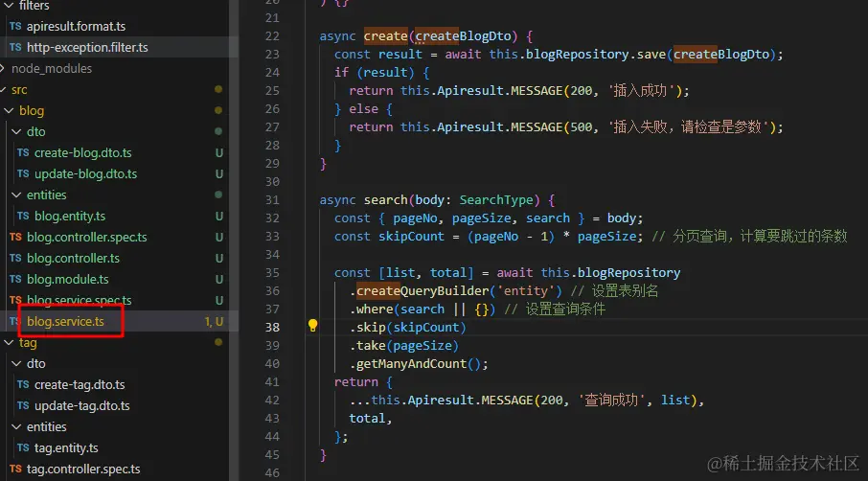Select blog.service.ts in the explorer

click(x=65, y=321)
